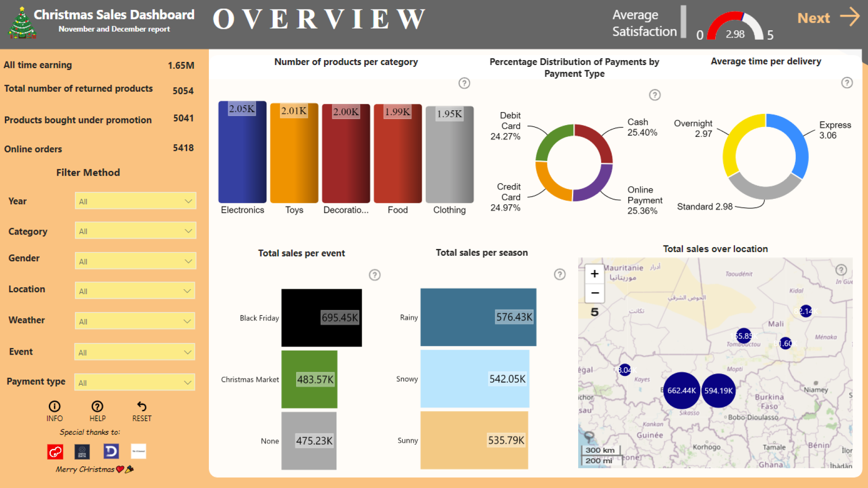Select the Sunny season bar

click(x=474, y=440)
